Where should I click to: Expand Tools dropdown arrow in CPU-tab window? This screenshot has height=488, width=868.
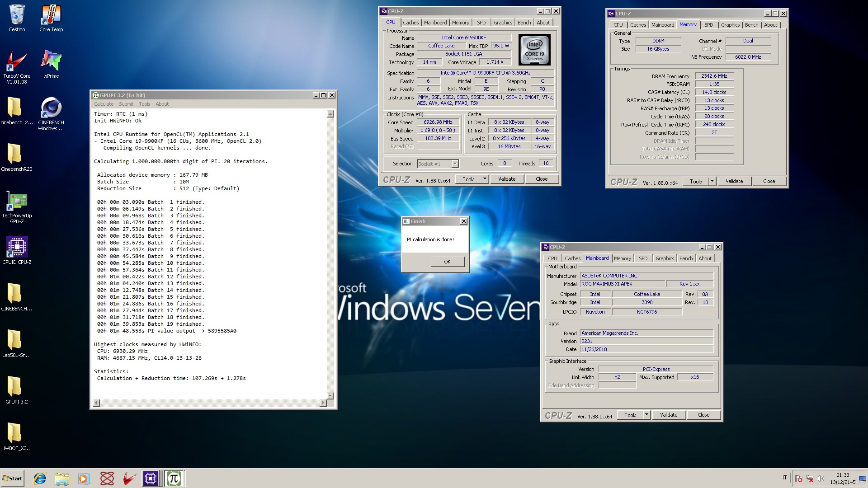[485, 179]
